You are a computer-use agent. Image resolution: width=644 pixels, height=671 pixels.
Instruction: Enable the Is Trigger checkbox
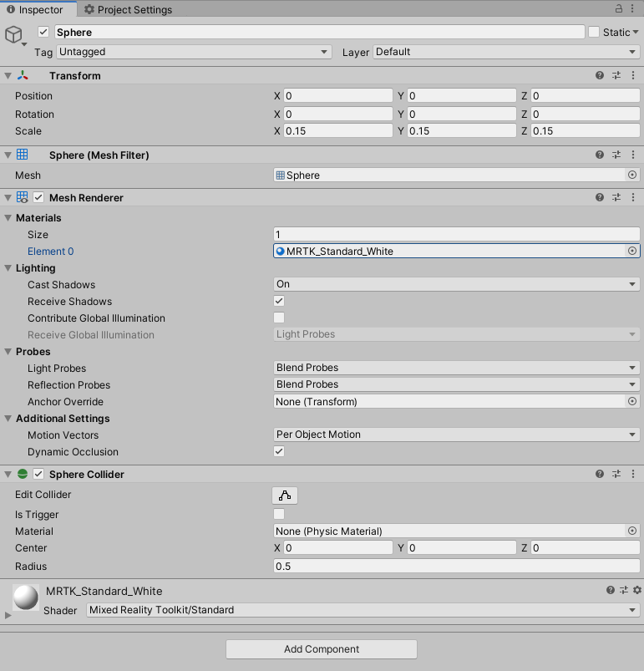coord(279,514)
